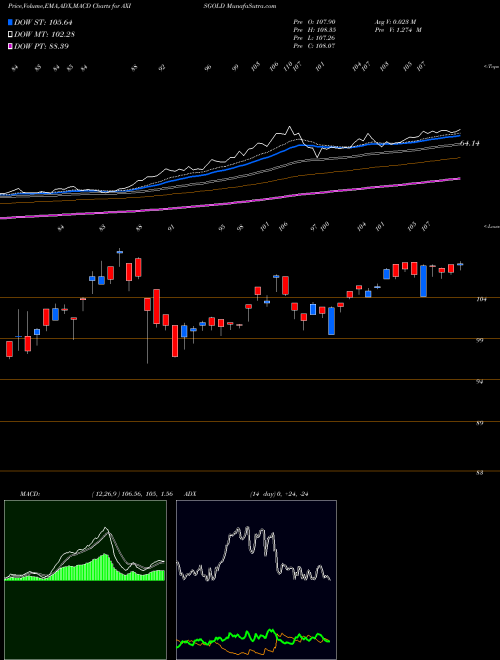
Task: Click the ADX '(14 day) 0, +24, -24' values
Action: (x=279, y=494)
